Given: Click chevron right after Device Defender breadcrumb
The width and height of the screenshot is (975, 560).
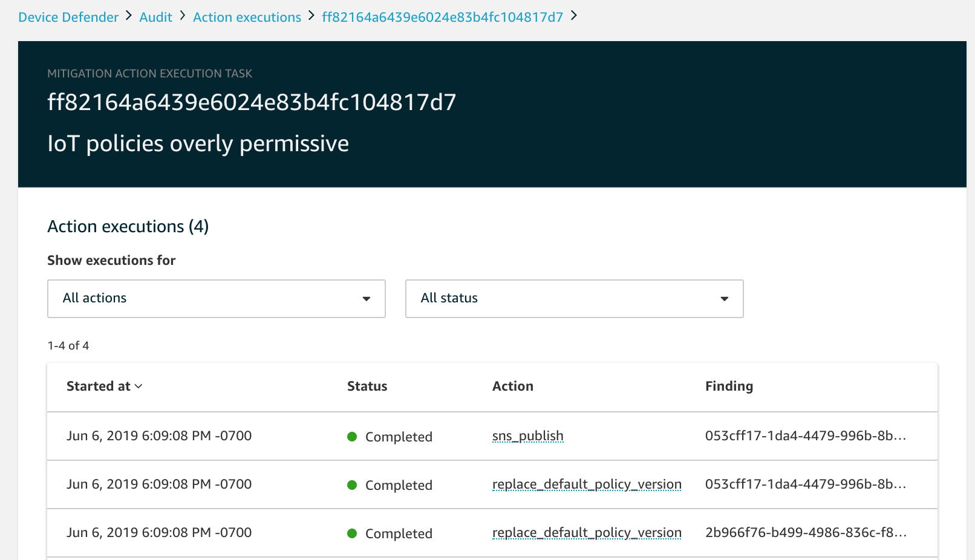Looking at the screenshot, I should (x=129, y=16).
